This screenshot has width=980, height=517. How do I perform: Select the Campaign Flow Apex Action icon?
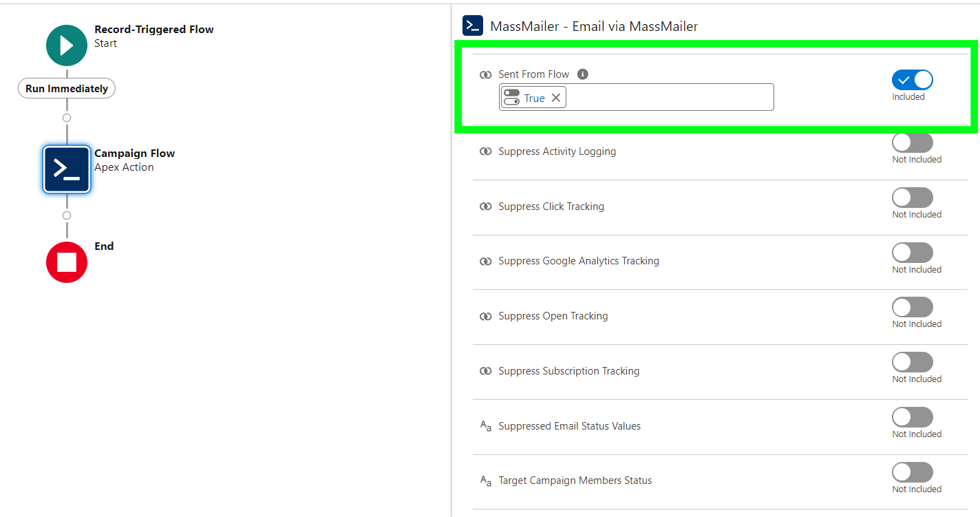click(x=67, y=169)
